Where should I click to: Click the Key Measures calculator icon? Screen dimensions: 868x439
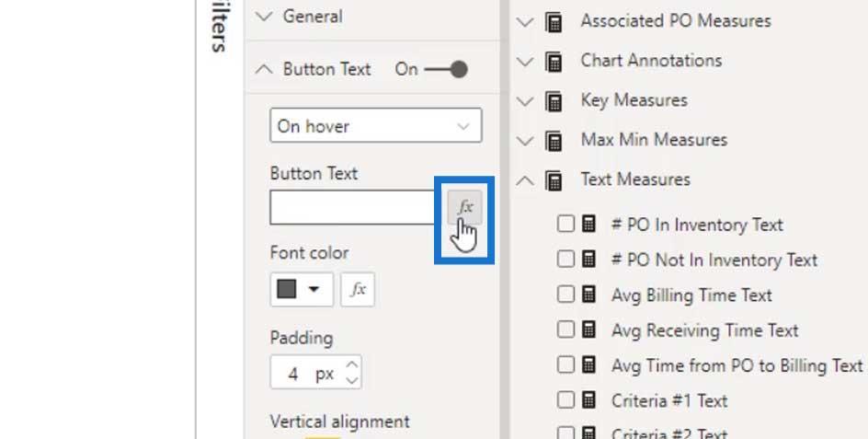tap(554, 101)
